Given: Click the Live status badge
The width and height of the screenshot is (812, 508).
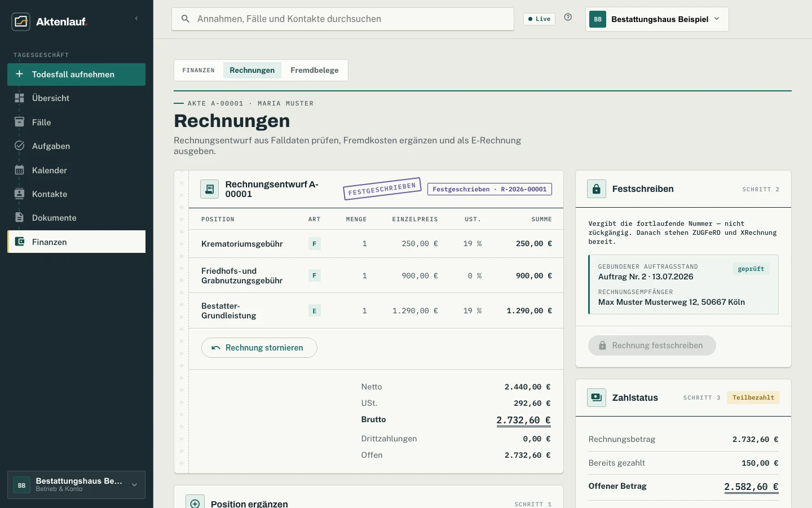Looking at the screenshot, I should [x=540, y=19].
